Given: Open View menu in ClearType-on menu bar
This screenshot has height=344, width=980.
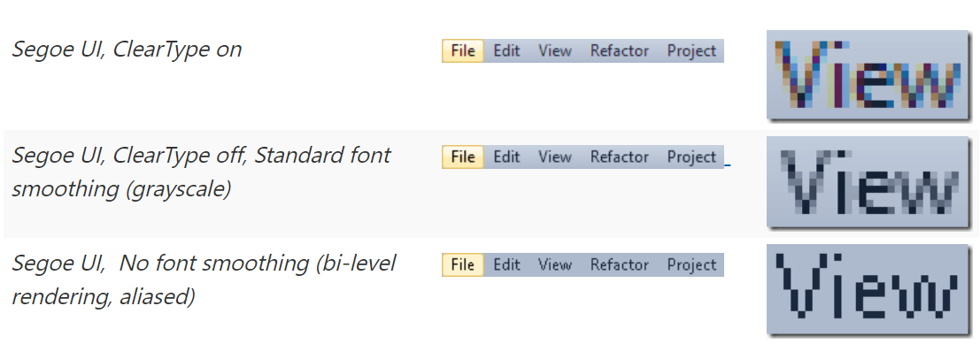Looking at the screenshot, I should point(555,50).
